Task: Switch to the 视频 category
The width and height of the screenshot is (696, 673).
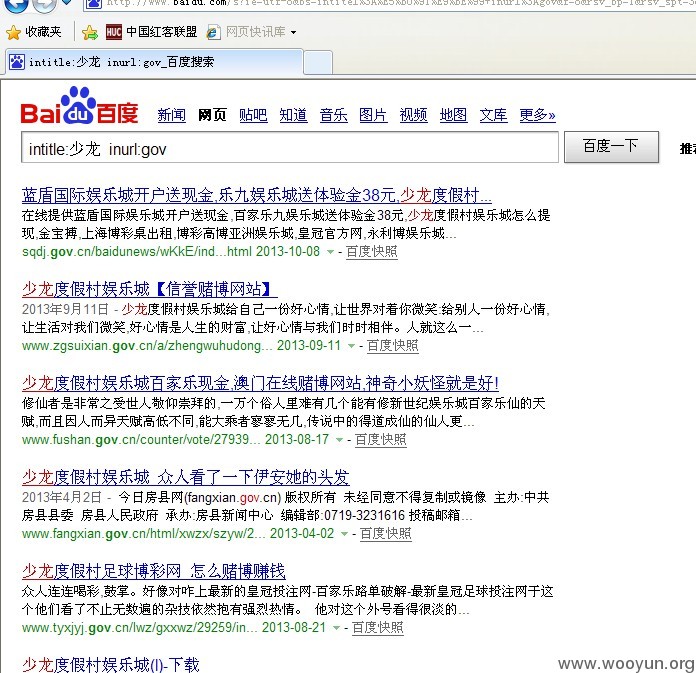Action: [x=413, y=115]
